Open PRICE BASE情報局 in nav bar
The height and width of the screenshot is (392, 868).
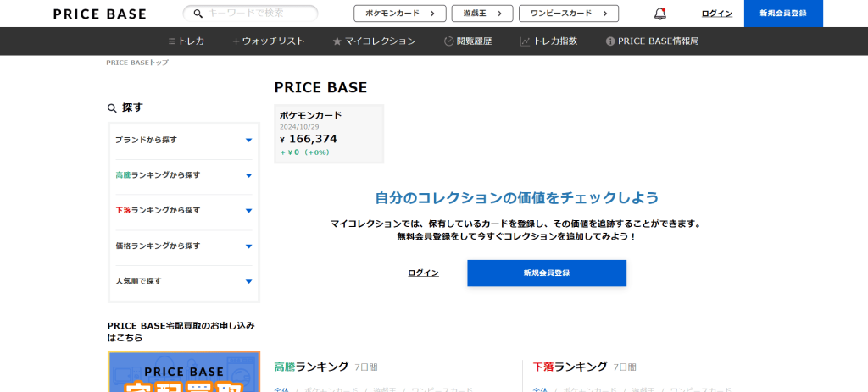(653, 41)
